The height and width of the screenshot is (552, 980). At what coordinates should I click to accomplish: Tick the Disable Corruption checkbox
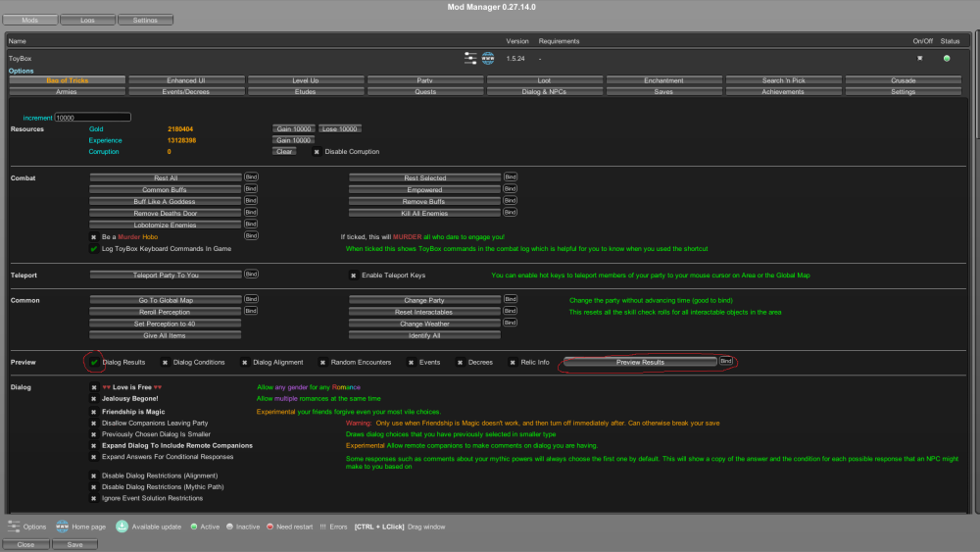tap(317, 152)
